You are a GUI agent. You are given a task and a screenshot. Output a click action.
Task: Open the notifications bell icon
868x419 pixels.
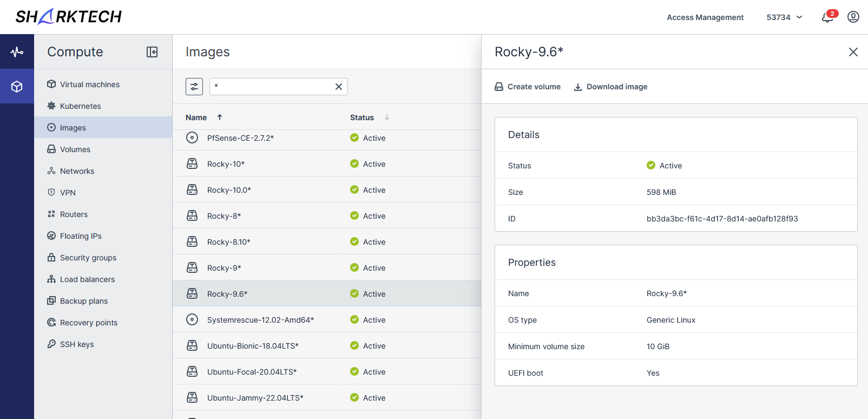pyautogui.click(x=827, y=17)
